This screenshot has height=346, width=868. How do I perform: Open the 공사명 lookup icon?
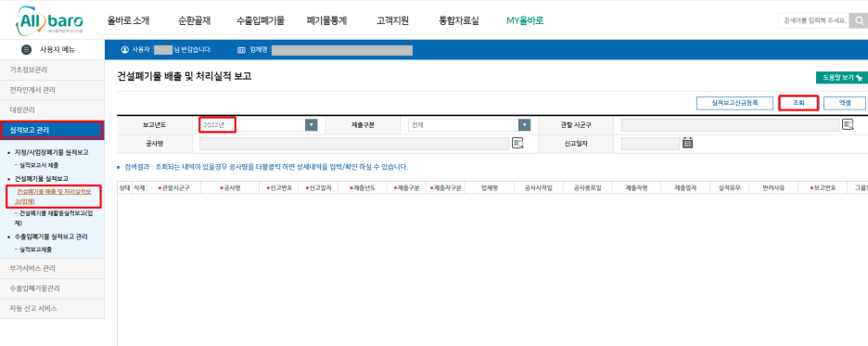(518, 143)
